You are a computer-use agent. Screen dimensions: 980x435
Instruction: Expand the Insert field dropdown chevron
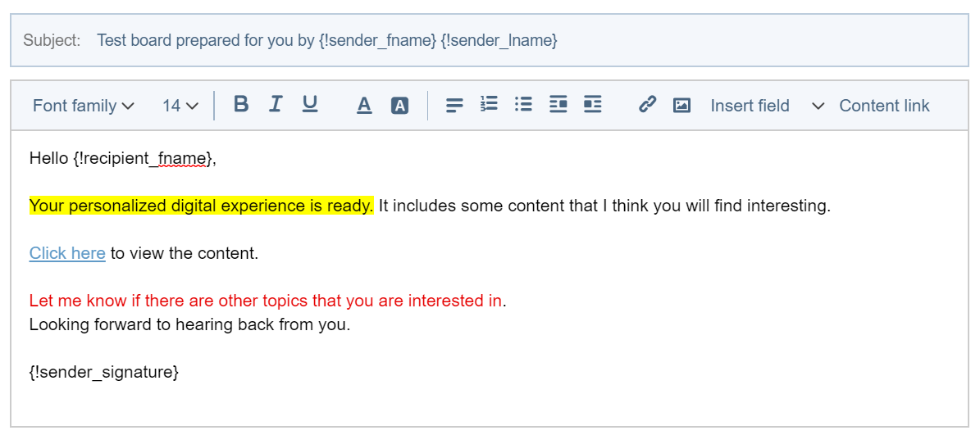coord(818,106)
